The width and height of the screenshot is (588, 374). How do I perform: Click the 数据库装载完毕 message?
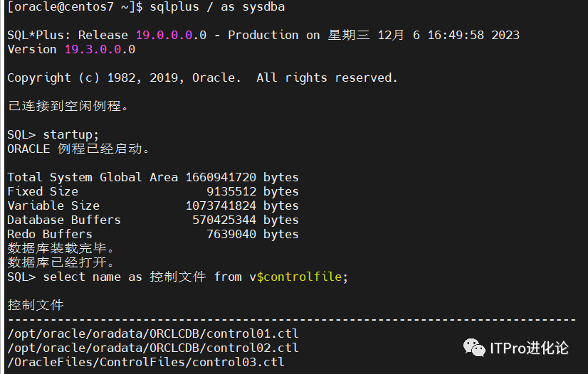pos(61,248)
